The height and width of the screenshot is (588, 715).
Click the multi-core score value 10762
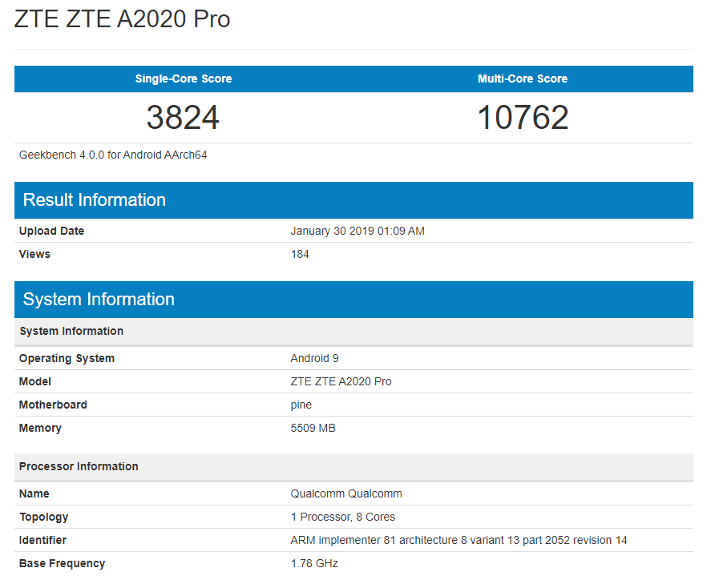[x=523, y=118]
